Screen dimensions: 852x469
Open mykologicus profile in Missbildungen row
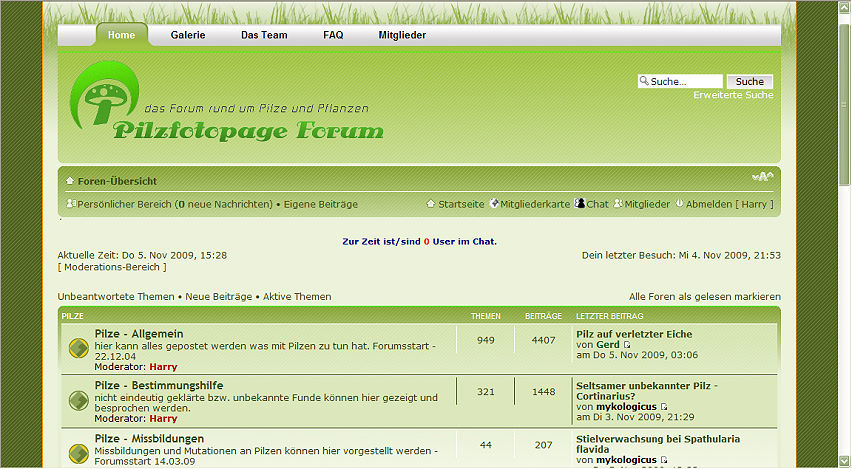point(627,460)
